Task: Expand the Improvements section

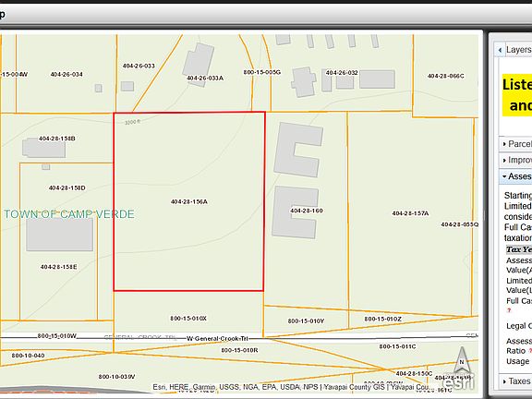Action: pos(515,160)
